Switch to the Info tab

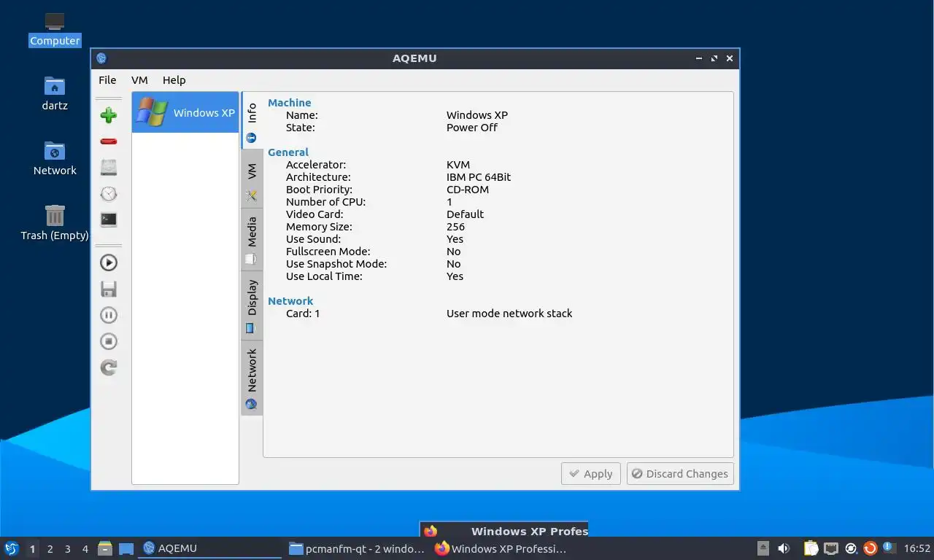252,122
